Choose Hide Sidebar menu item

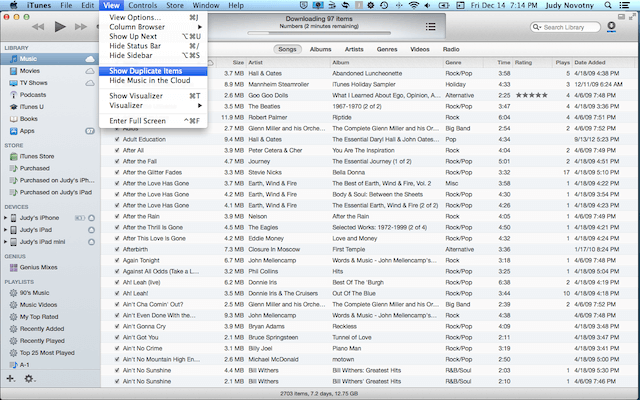click(x=153, y=56)
